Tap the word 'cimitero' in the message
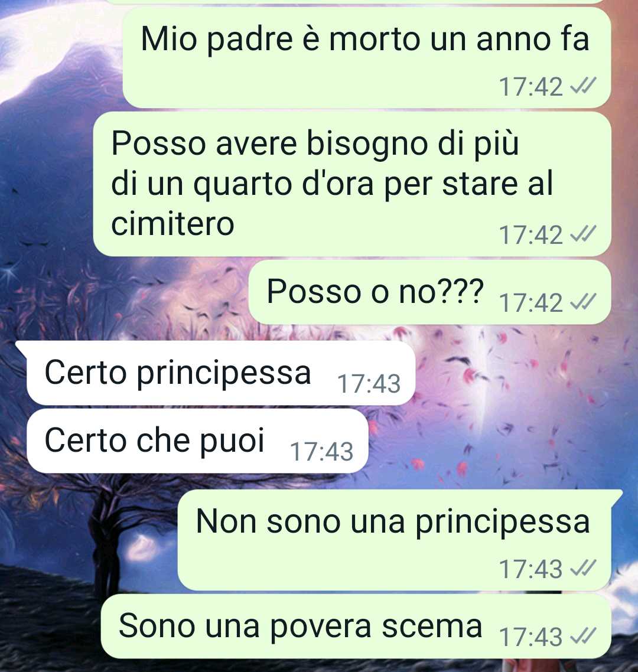 pyautogui.click(x=172, y=223)
